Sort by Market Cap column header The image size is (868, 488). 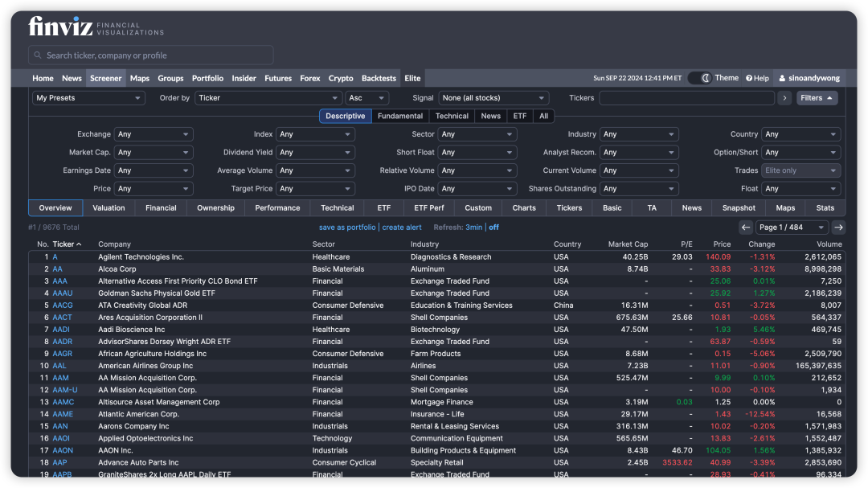click(628, 244)
